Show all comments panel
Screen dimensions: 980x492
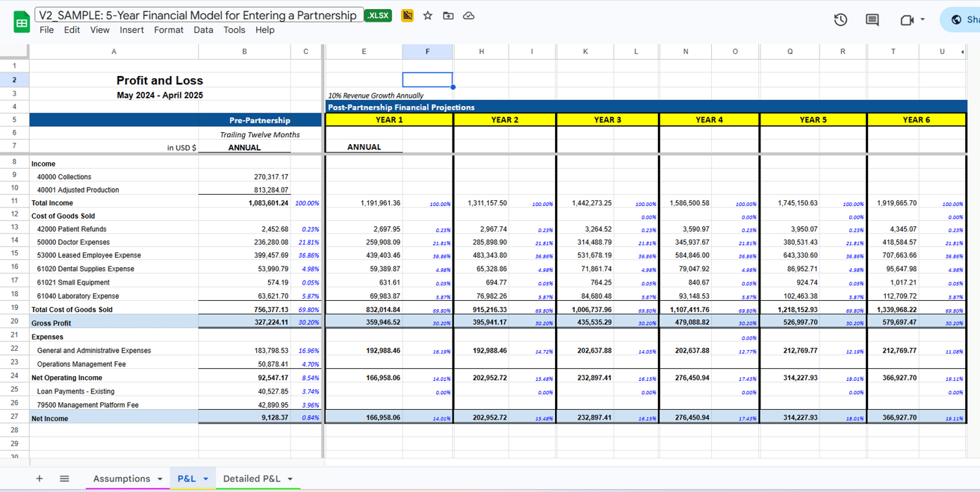coord(872,20)
